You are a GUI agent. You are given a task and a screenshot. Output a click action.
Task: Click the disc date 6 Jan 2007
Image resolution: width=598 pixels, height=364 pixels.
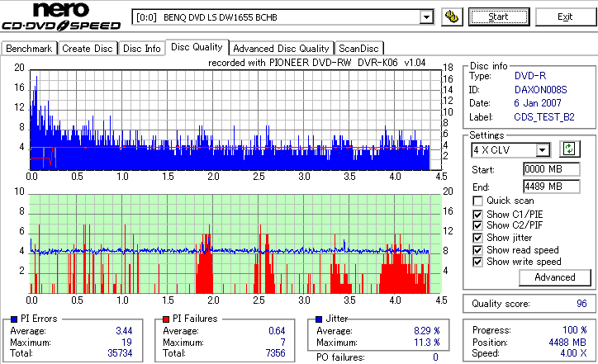coord(538,103)
